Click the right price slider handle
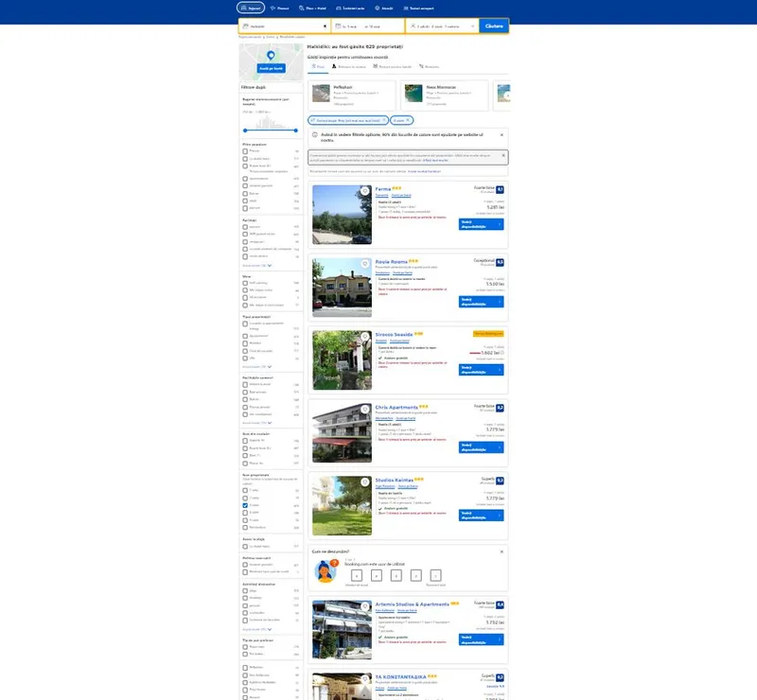The image size is (757, 700). point(295,131)
